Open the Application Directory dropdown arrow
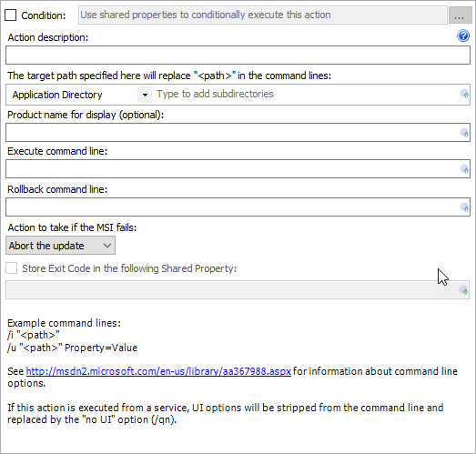This screenshot has height=454, width=476. click(x=145, y=95)
